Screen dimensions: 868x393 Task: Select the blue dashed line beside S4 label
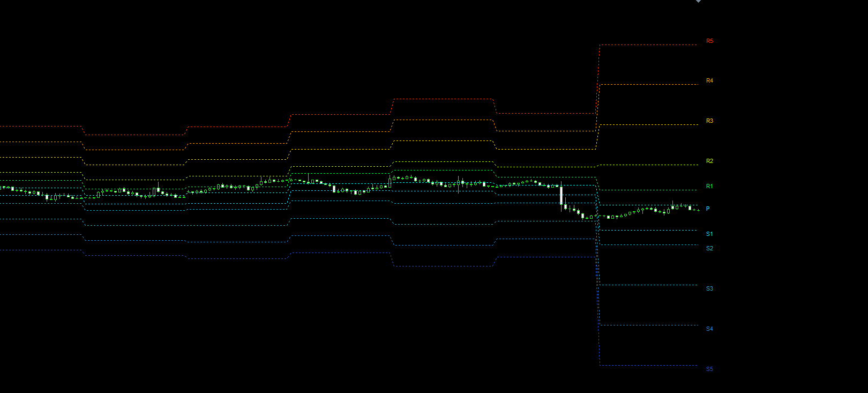coord(648,325)
